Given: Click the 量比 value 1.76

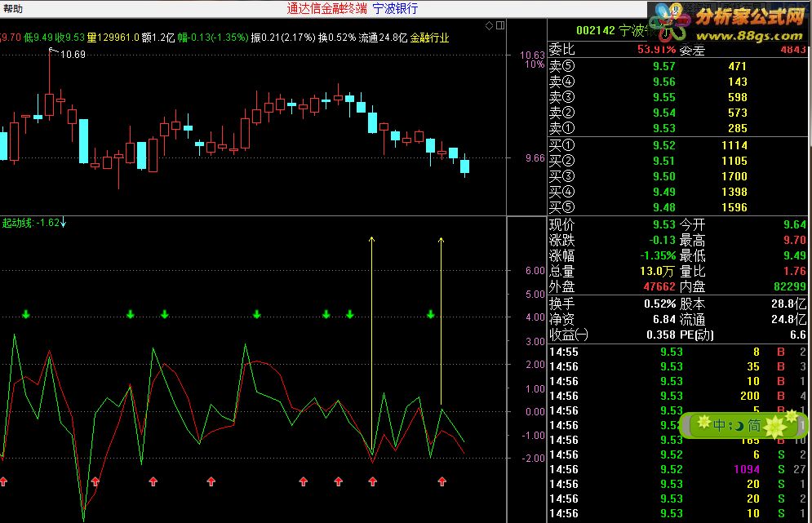Looking at the screenshot, I should coord(795,272).
